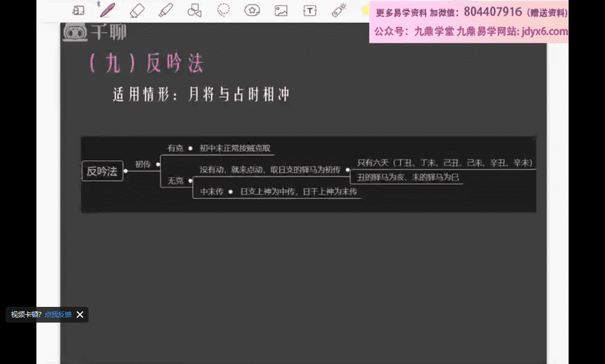Turn on the laser pointer tool

click(338, 10)
